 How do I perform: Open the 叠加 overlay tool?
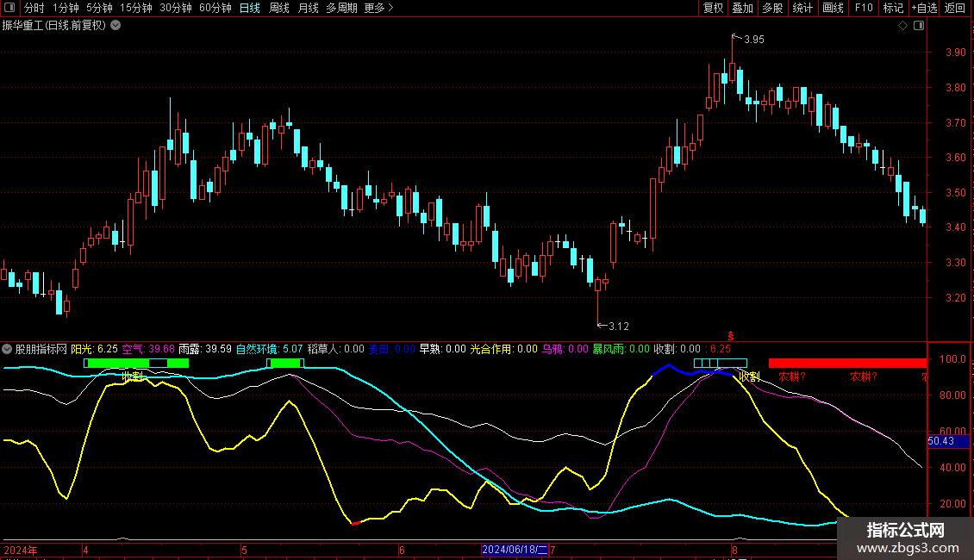(x=742, y=8)
